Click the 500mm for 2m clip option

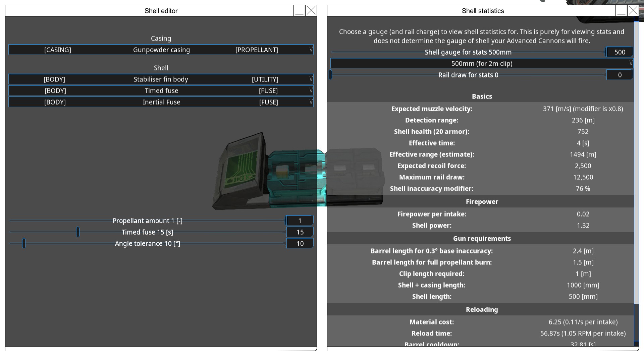[x=481, y=63]
